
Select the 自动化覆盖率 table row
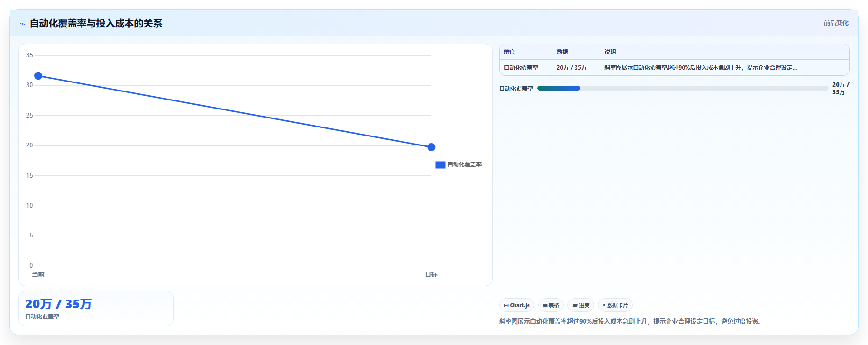(674, 68)
